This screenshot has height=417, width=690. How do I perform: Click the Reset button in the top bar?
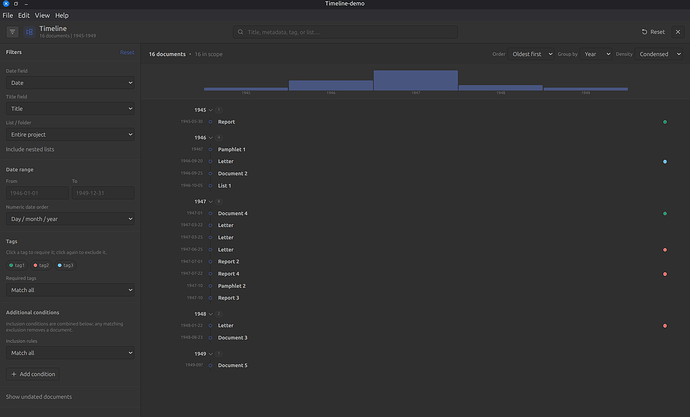653,32
